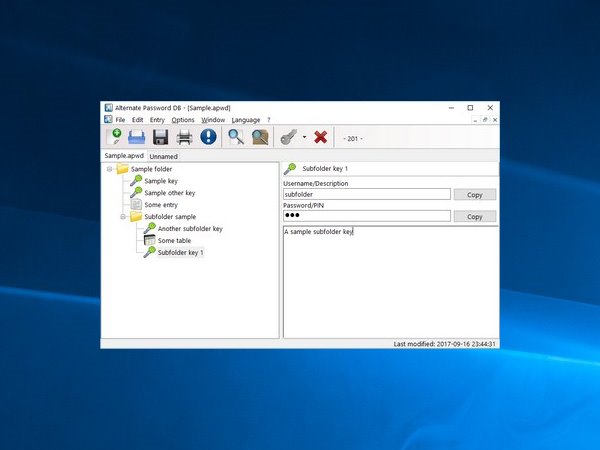This screenshot has width=600, height=450.
Task: Click the grey key toolbar icon
Action: [x=289, y=137]
